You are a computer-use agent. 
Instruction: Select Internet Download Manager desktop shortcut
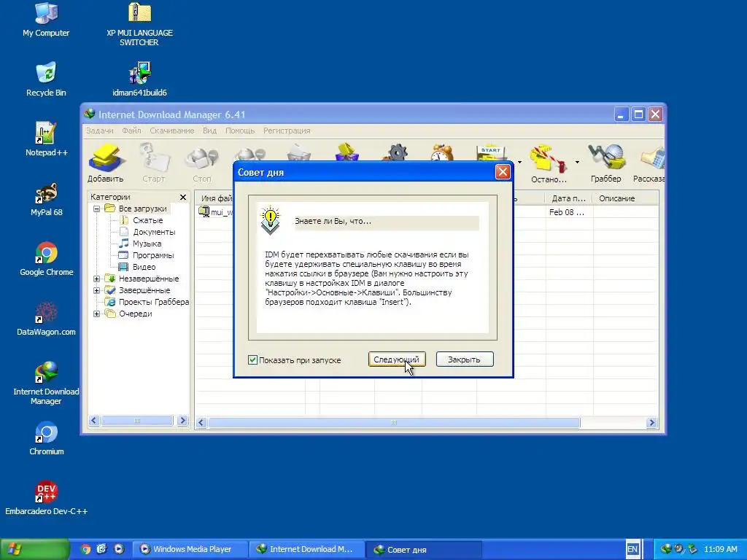pyautogui.click(x=46, y=384)
